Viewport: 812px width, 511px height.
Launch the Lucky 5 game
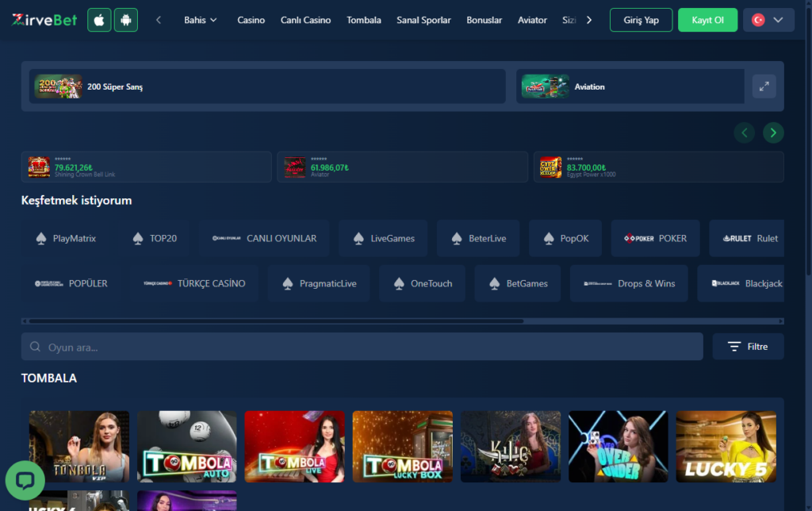point(726,447)
